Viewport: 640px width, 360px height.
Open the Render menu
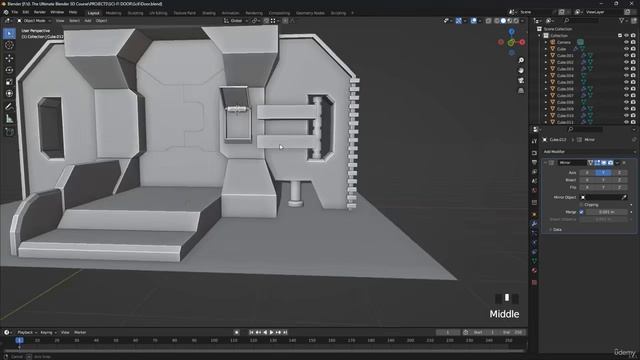coord(40,12)
